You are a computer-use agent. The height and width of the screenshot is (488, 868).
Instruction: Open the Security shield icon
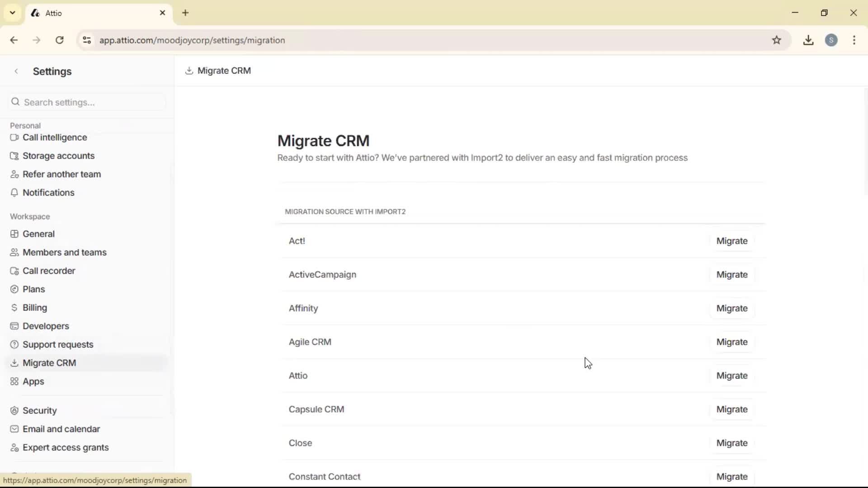[15, 410]
